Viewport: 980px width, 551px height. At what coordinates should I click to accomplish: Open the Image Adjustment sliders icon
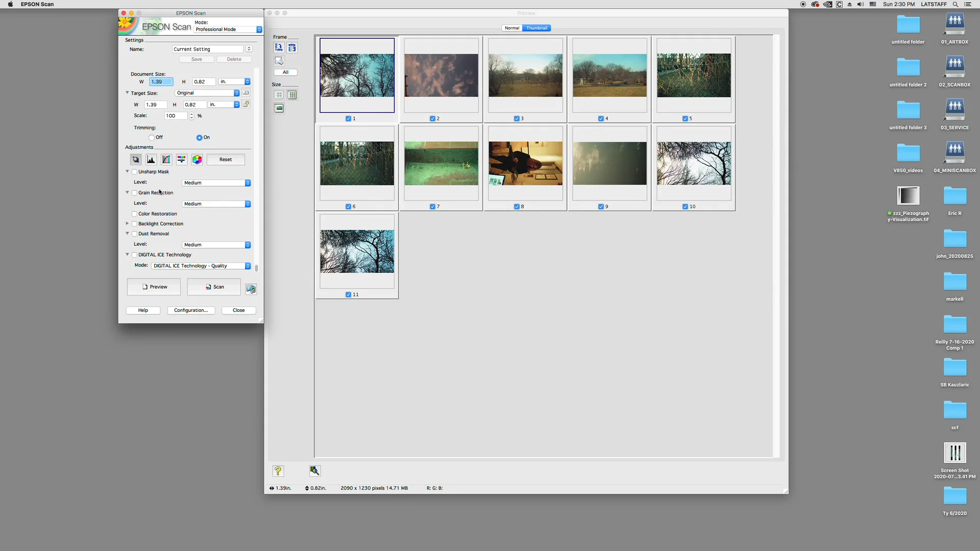coord(182,160)
